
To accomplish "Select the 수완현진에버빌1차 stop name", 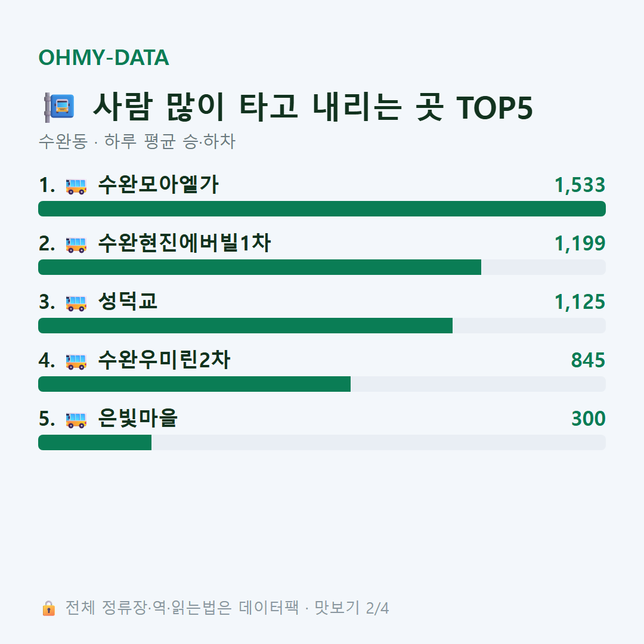I will pos(184,243).
